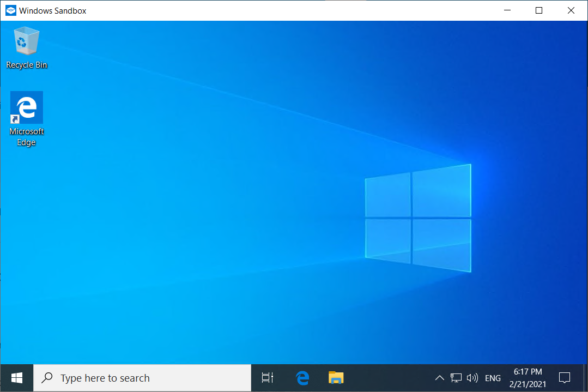Close the Windows Sandbox window
Image resolution: width=588 pixels, height=392 pixels.
tap(571, 10)
